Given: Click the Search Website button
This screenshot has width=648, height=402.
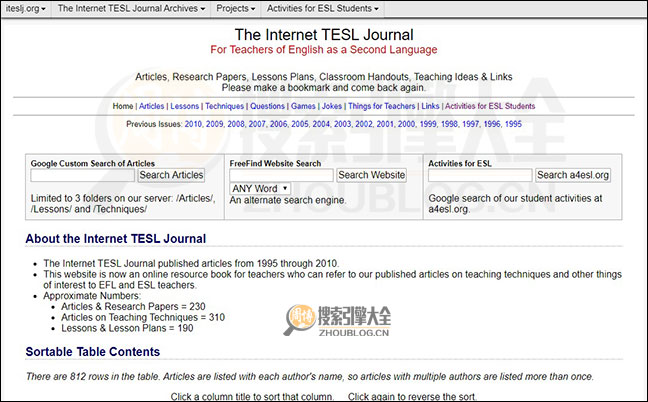Looking at the screenshot, I should pyautogui.click(x=372, y=175).
